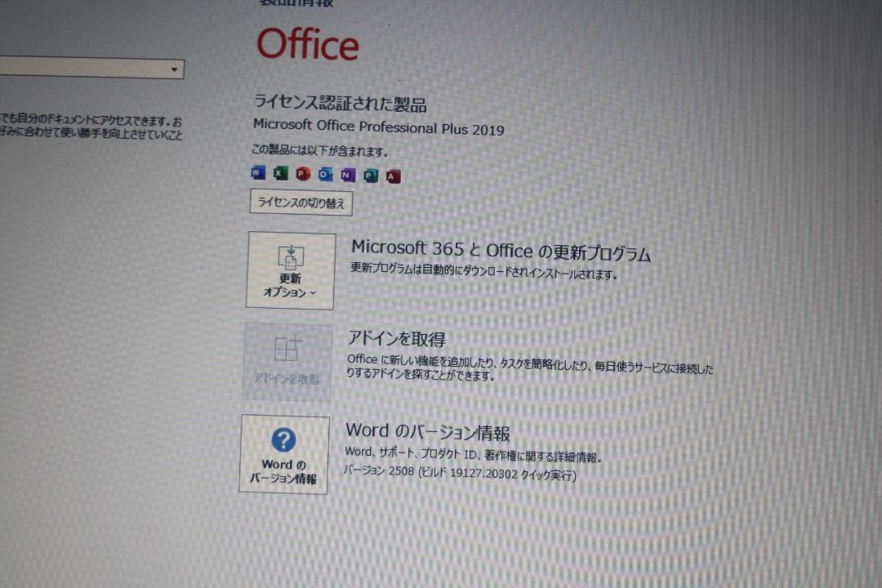The height and width of the screenshot is (588, 882).
Task: Select the text Microsoft Office Professional Plus 2019
Action: tap(379, 127)
